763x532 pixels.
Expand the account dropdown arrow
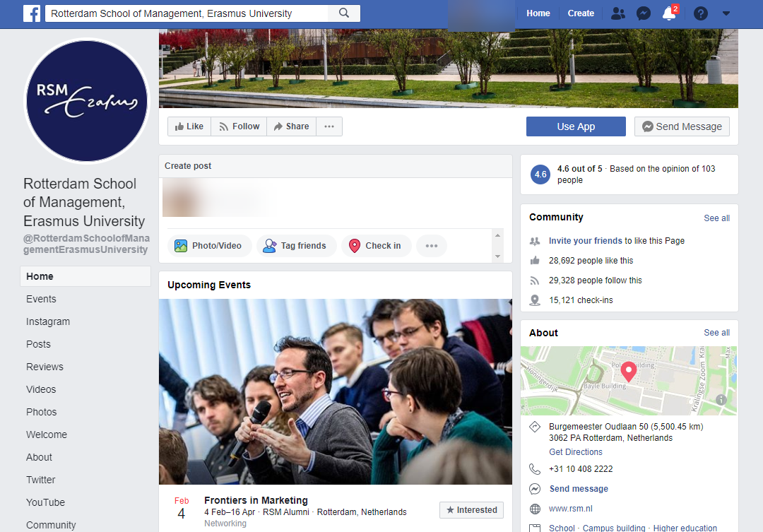tap(726, 13)
